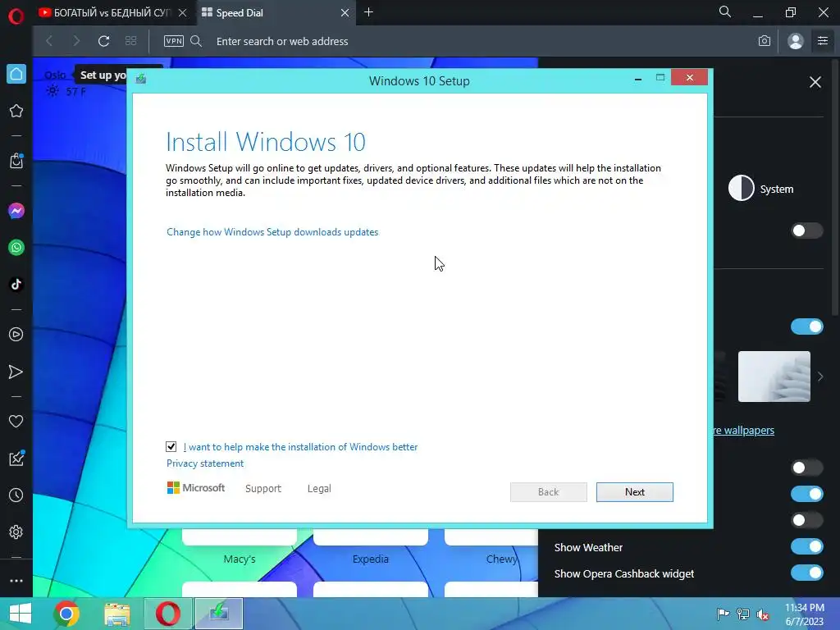Close the Easy Setup side panel
This screenshot has height=630, width=840.
[815, 82]
